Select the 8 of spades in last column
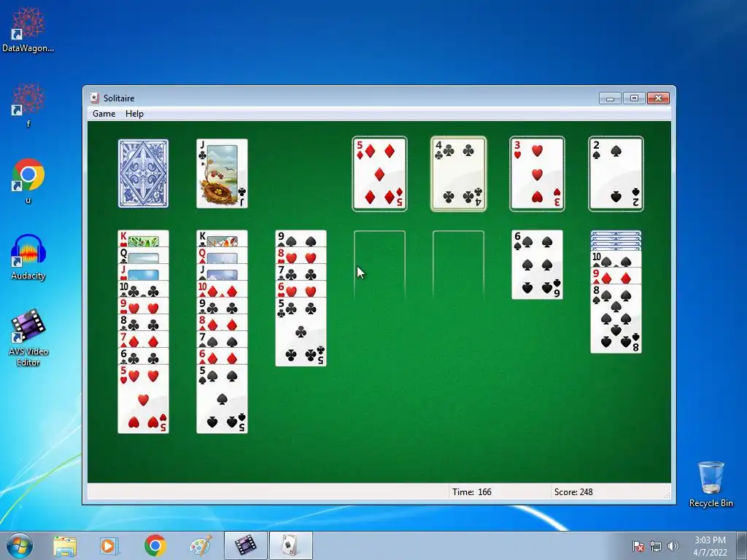The height and width of the screenshot is (560, 747). (616, 319)
